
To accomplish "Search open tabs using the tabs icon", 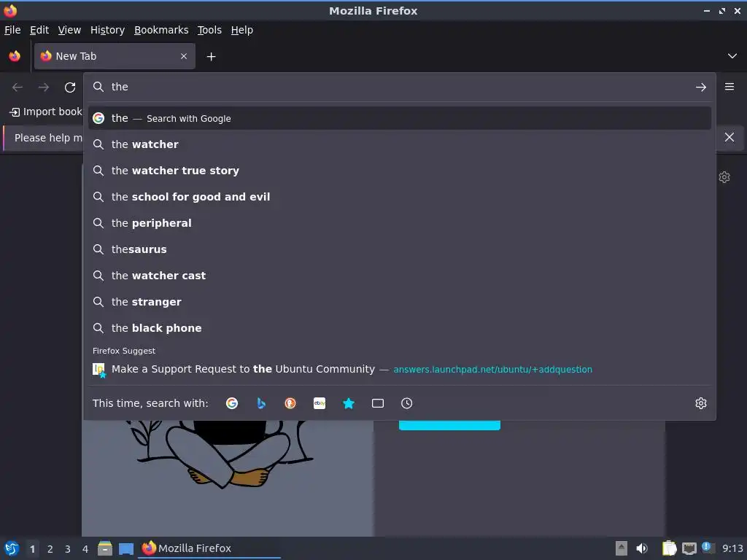I will click(x=378, y=403).
